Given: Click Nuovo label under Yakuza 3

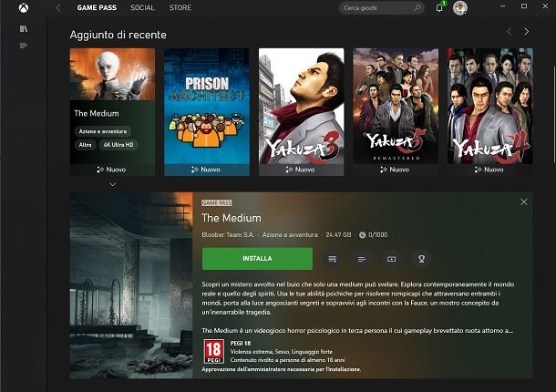Looking at the screenshot, I should click(305, 170).
